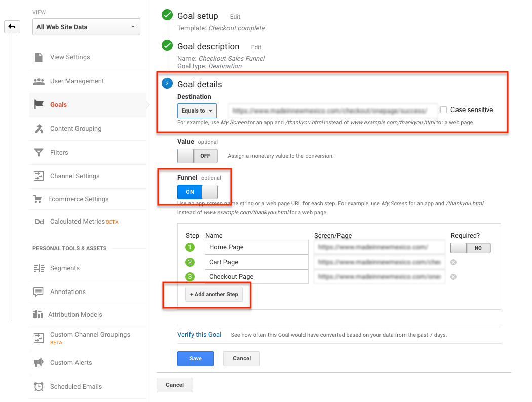Click the Calculated Metrics Dd icon
This screenshot has width=532, height=402.
tap(38, 222)
